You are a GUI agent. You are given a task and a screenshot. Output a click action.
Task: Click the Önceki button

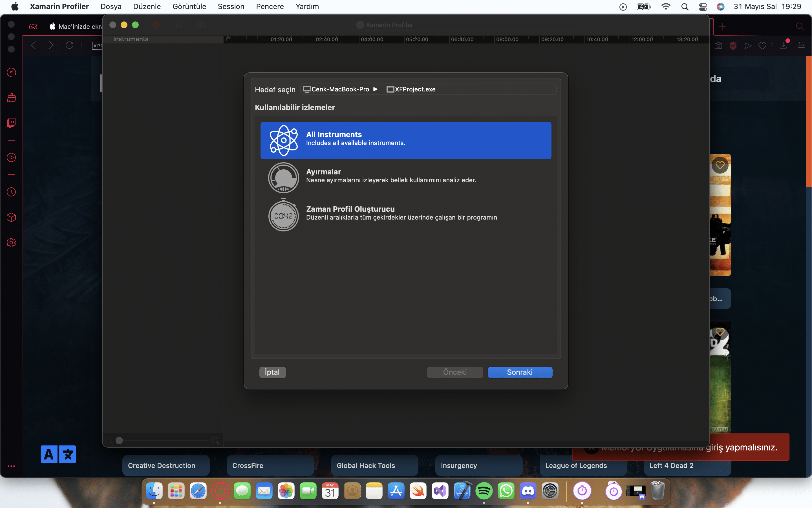point(455,372)
